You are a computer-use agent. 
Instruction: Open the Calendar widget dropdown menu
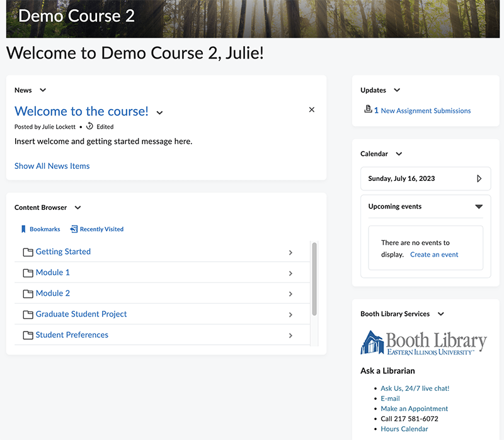pyautogui.click(x=400, y=154)
